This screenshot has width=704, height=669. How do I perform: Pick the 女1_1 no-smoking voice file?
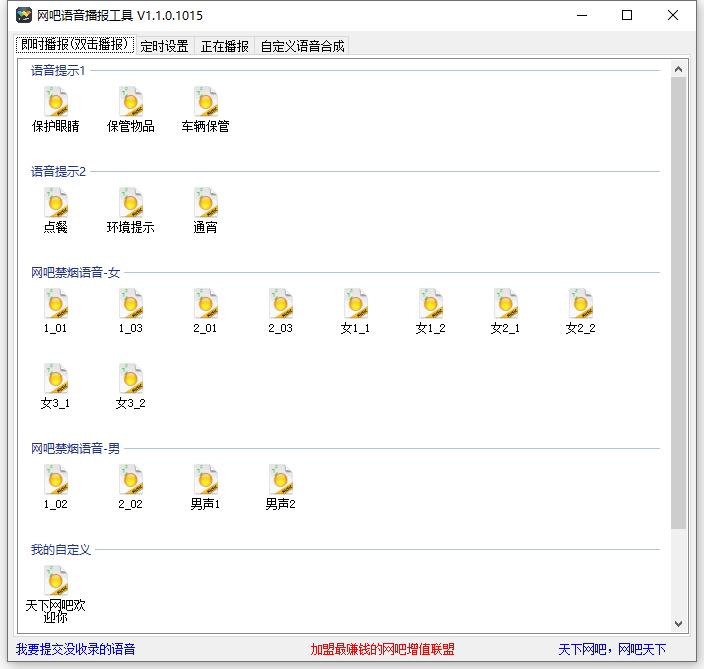[355, 305]
